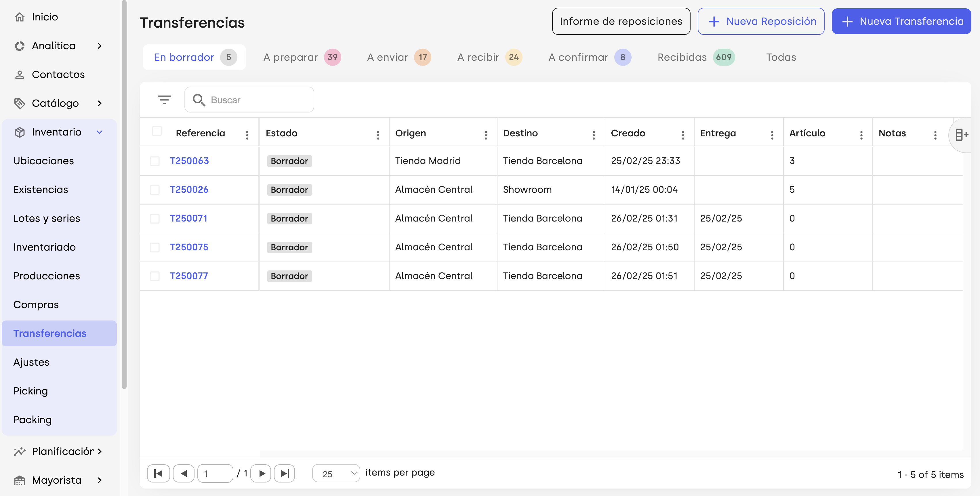
Task: Open transfer T250071 link
Action: (188, 219)
